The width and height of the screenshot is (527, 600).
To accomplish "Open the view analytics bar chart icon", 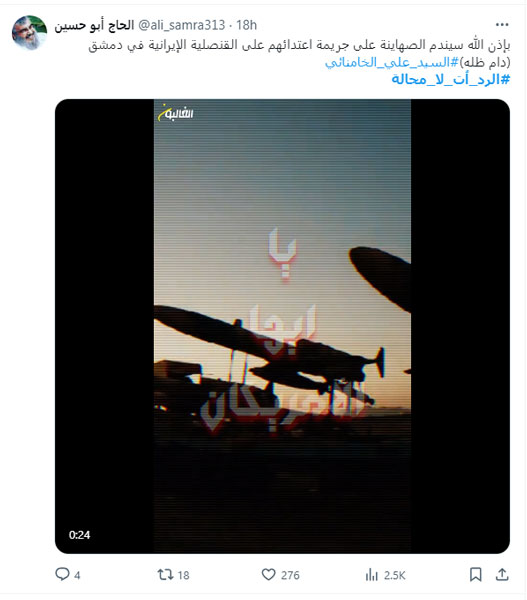I will [371, 574].
